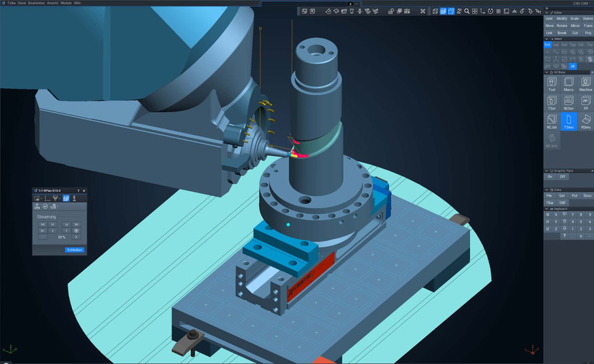594x364 pixels.
Task: Step simulation backward one step
Action: pyautogui.click(x=53, y=225)
